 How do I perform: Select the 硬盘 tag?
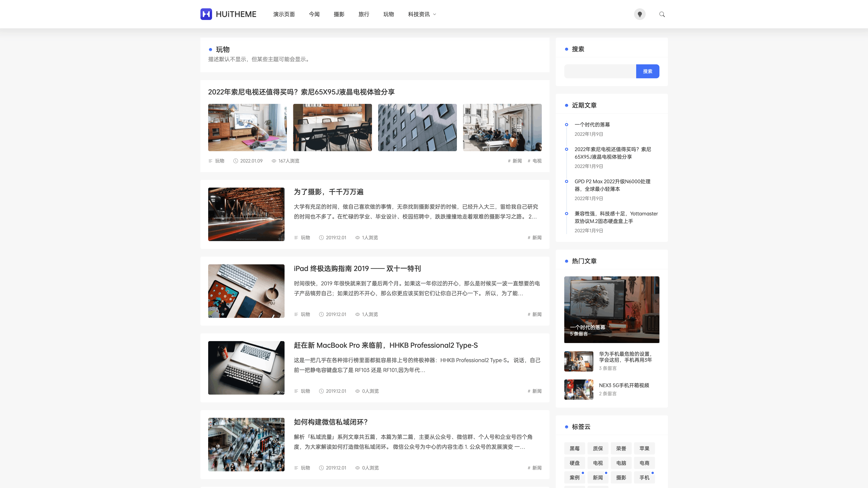point(575,463)
